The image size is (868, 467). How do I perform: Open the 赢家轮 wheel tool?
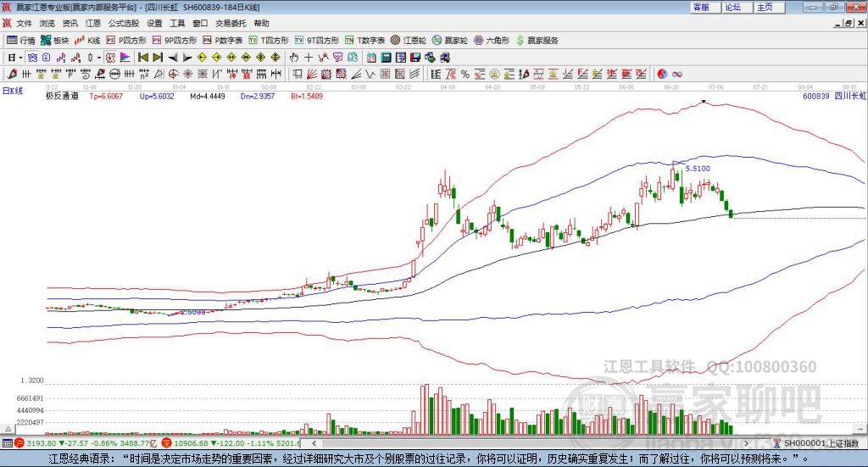click(x=450, y=41)
